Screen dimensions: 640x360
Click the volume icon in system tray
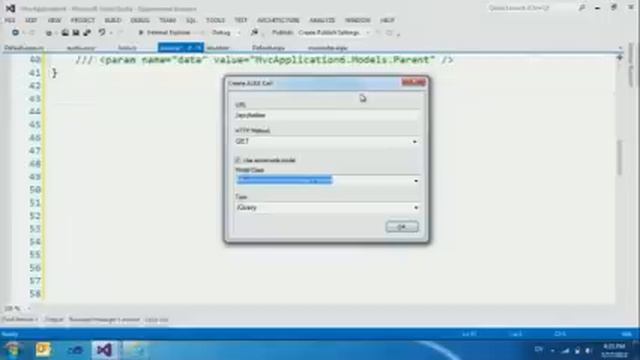(x=588, y=351)
